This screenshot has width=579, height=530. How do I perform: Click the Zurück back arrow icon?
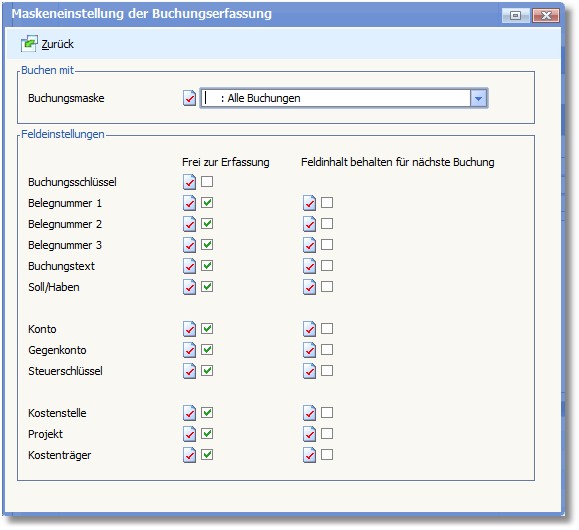point(29,44)
